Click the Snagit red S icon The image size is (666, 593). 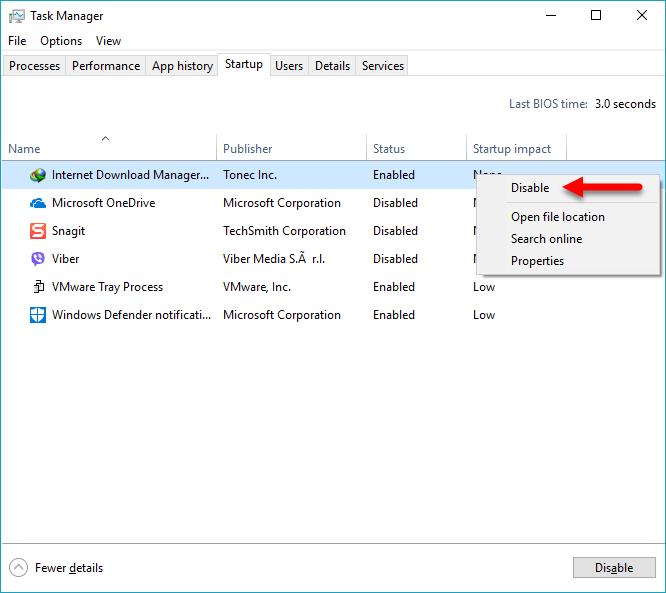(x=38, y=231)
